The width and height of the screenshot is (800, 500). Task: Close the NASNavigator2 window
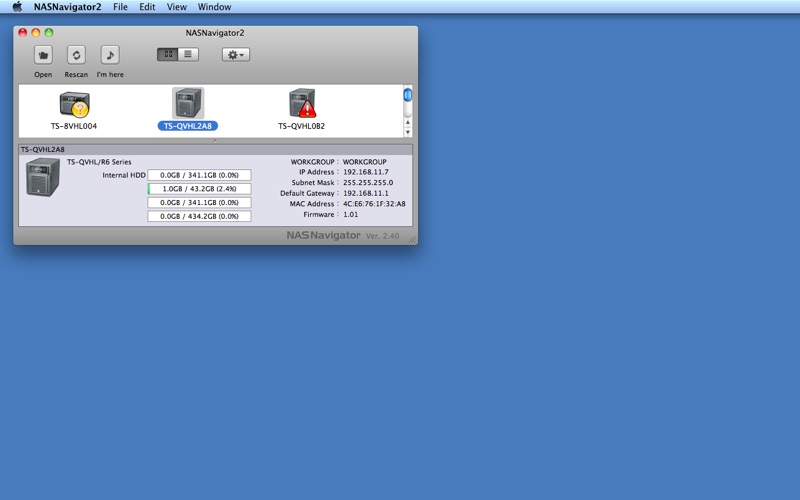click(x=22, y=33)
